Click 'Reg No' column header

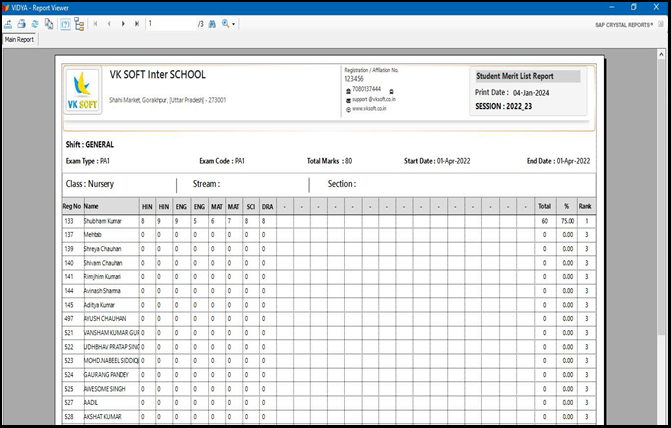pos(71,206)
